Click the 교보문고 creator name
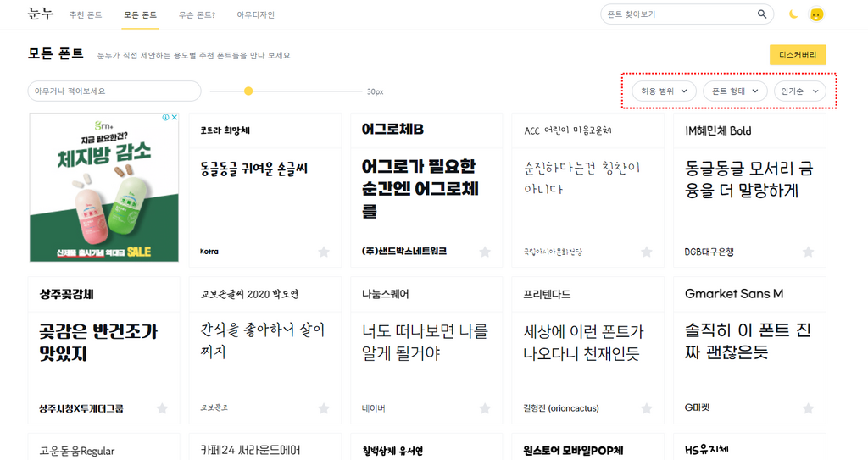 coord(214,407)
